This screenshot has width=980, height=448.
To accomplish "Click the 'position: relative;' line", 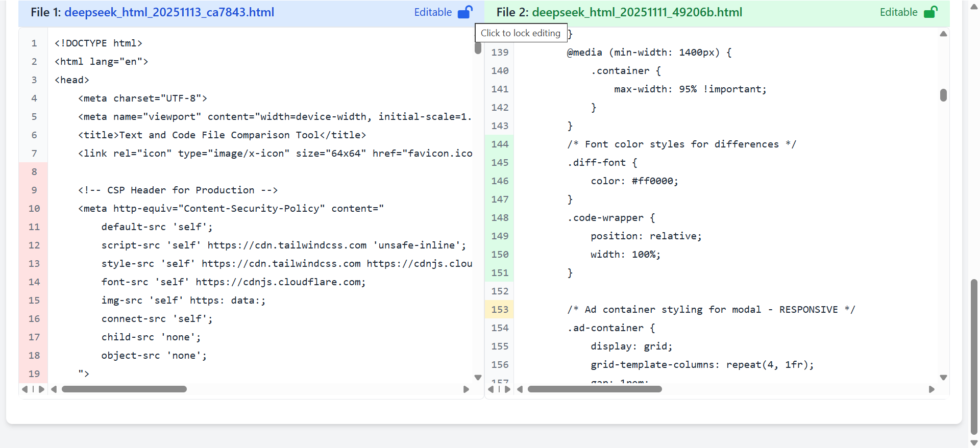I will coord(646,236).
